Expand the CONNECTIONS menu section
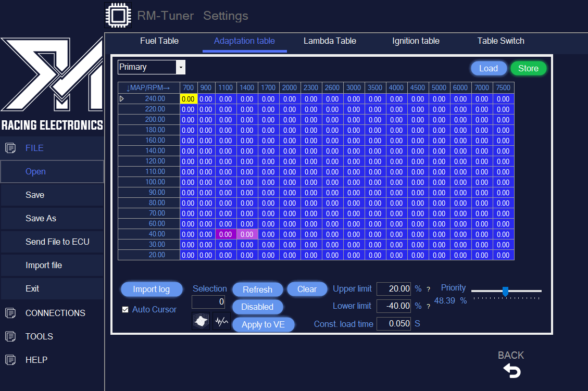This screenshot has width=588, height=391. point(55,313)
